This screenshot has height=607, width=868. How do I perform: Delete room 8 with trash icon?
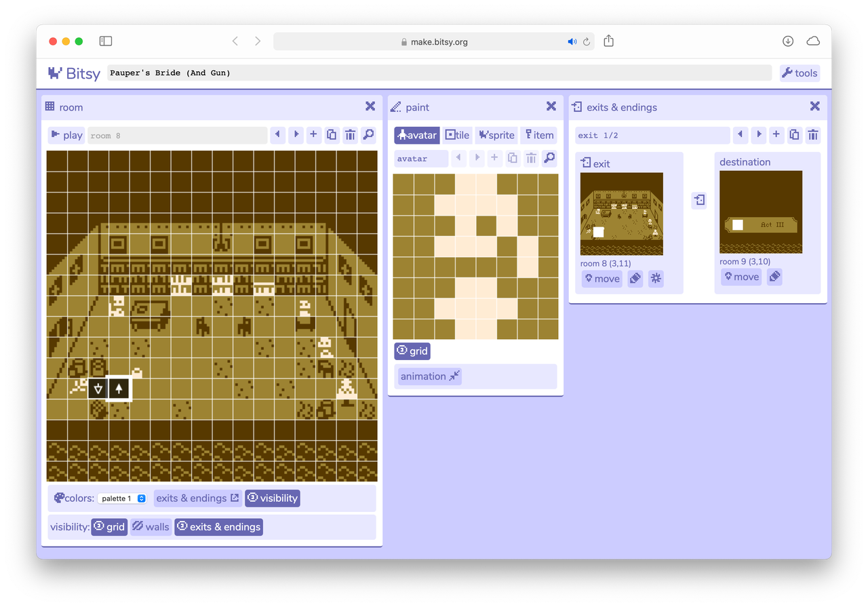(350, 135)
